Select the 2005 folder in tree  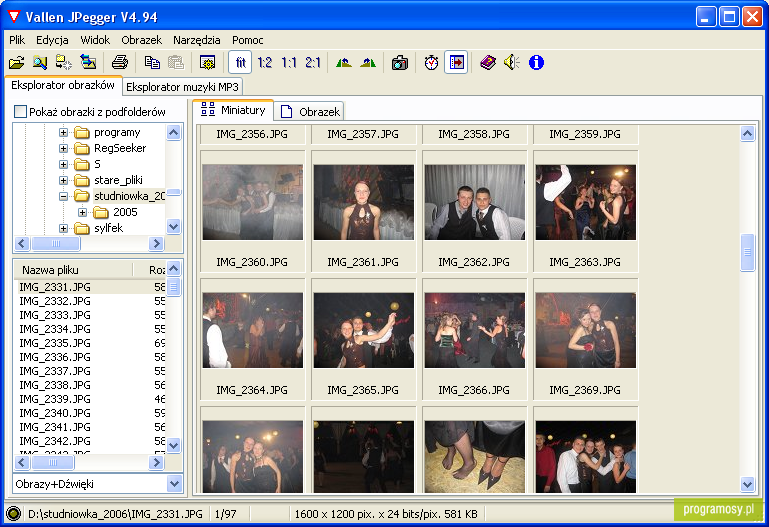click(125, 212)
